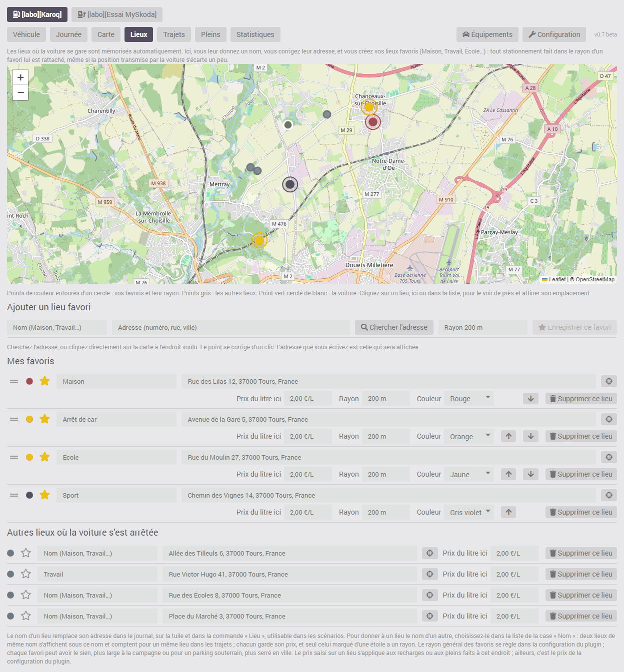This screenshot has width=624, height=672.
Task: Move Maison favorite down with arrow
Action: click(x=530, y=399)
